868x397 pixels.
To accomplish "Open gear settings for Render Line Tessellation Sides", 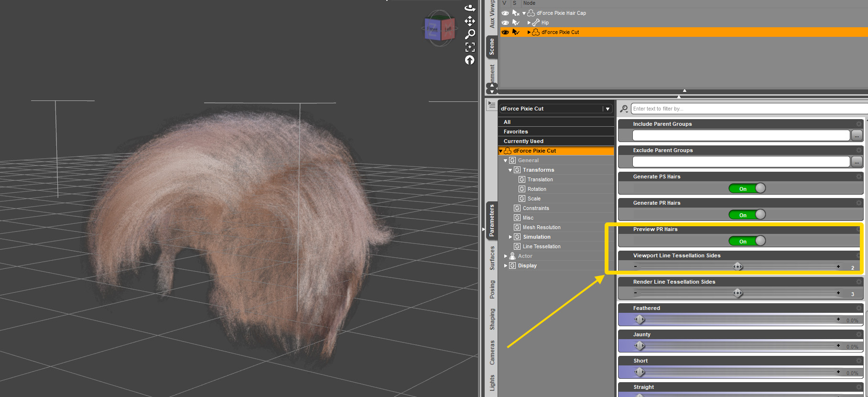I will [859, 282].
